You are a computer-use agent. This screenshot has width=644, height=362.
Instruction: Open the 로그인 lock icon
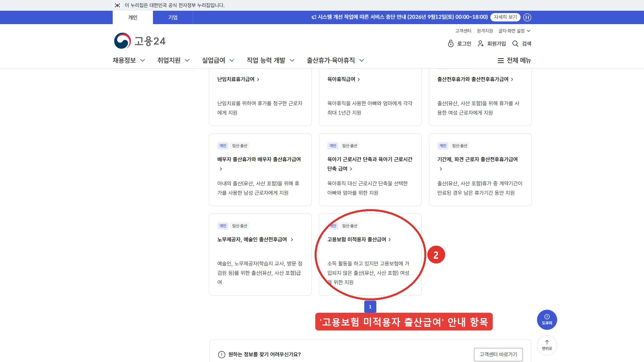pos(451,44)
